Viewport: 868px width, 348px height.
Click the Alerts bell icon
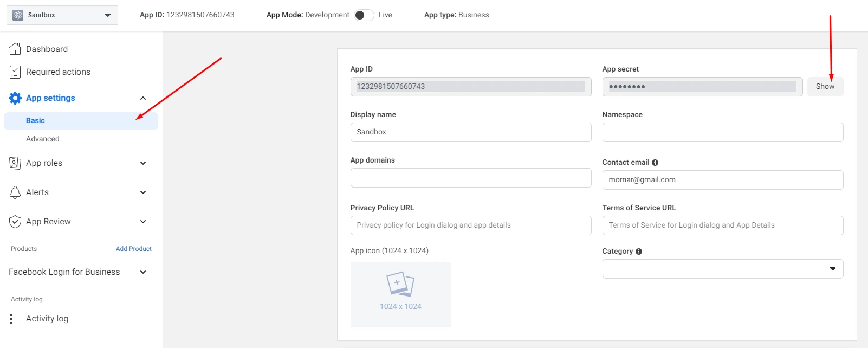pos(15,192)
